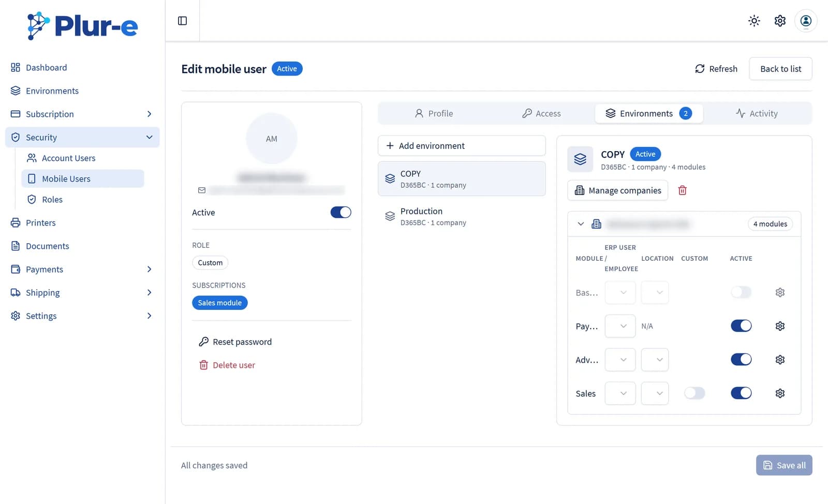The height and width of the screenshot is (504, 828).
Task: Open ERP user dropdown for Pay… row
Action: [x=620, y=326]
